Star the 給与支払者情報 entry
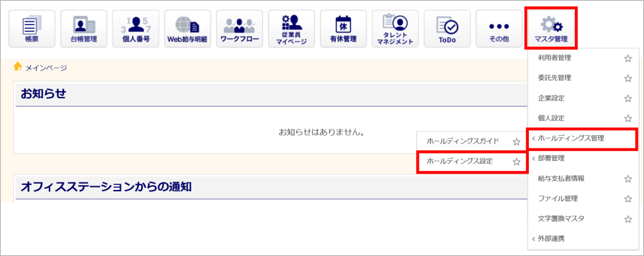This screenshot has height=256, width=644. click(628, 179)
